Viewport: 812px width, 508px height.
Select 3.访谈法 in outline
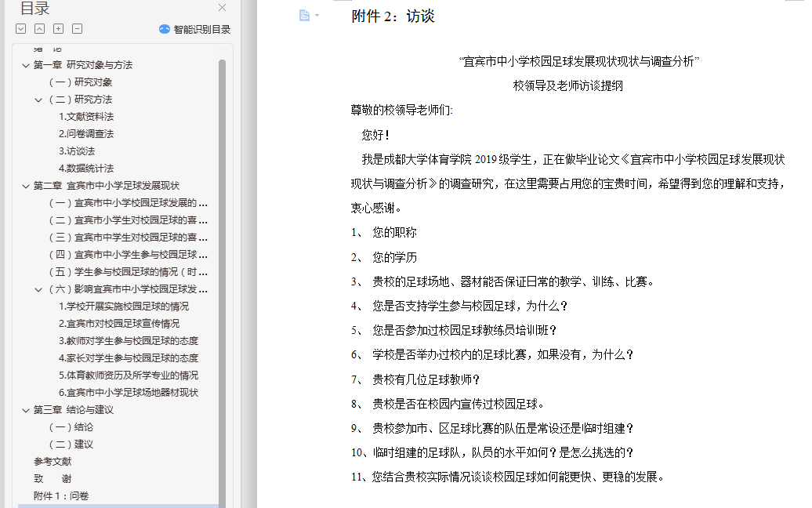(x=77, y=151)
